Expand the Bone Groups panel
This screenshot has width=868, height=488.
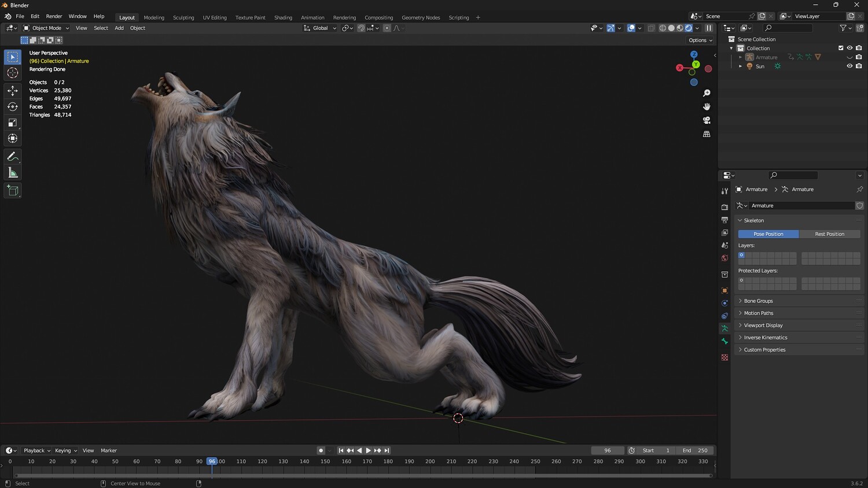click(758, 301)
